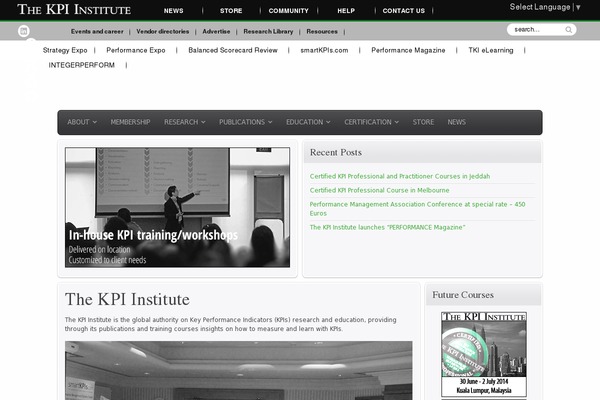Open the Melbourne course post link
Screen dimensions: 600x400
tap(380, 190)
